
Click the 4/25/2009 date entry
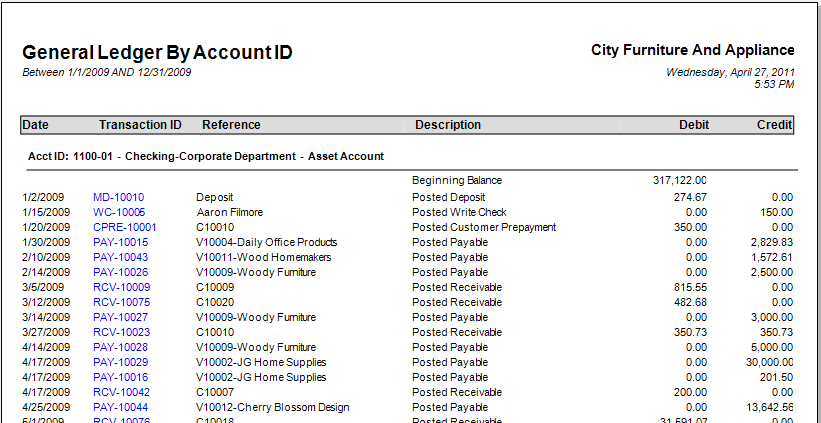coord(46,407)
